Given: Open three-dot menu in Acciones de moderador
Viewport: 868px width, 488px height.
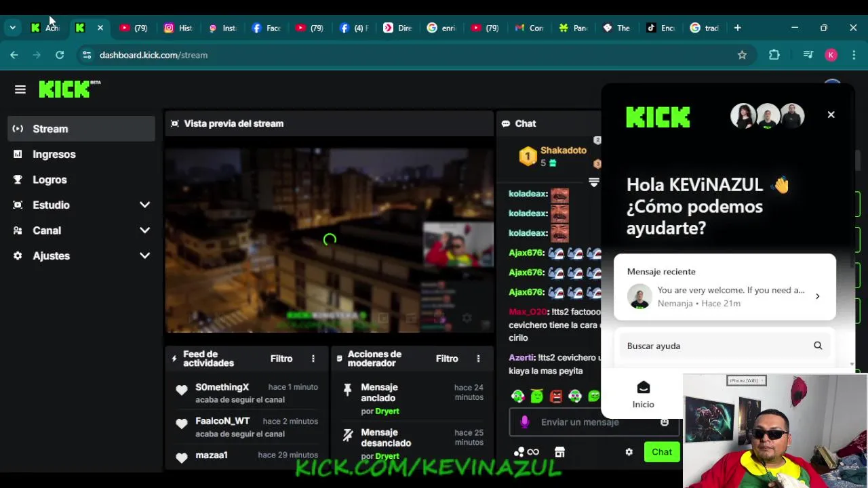Looking at the screenshot, I should [x=478, y=359].
